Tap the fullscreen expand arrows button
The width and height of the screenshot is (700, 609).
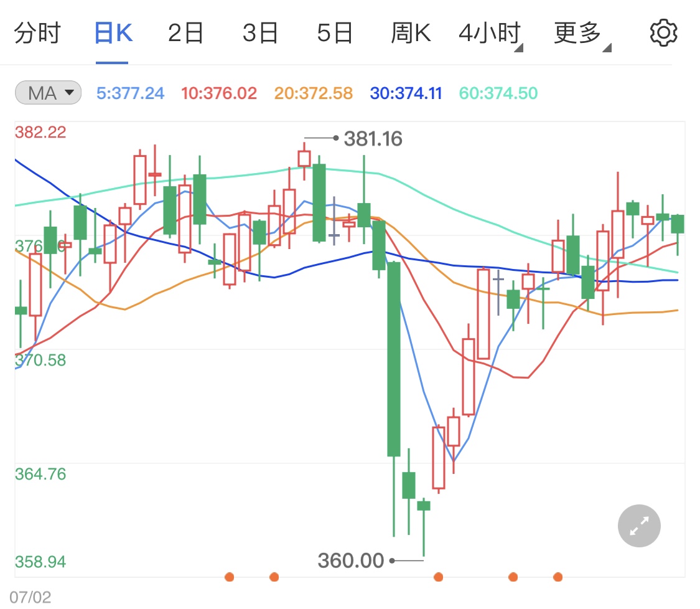tap(639, 526)
